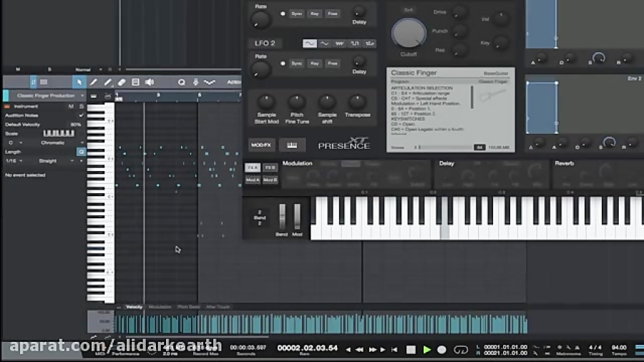The height and width of the screenshot is (362, 644).
Task: Select the Draw pencil tool
Action: click(x=93, y=82)
